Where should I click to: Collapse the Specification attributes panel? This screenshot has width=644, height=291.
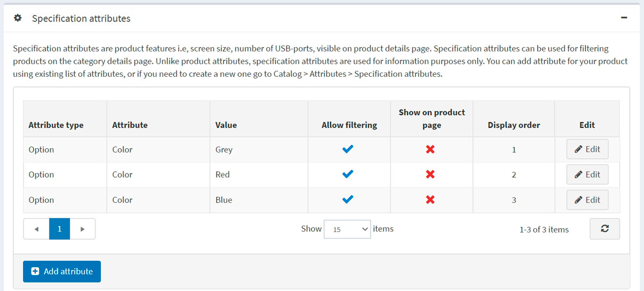[x=624, y=18]
